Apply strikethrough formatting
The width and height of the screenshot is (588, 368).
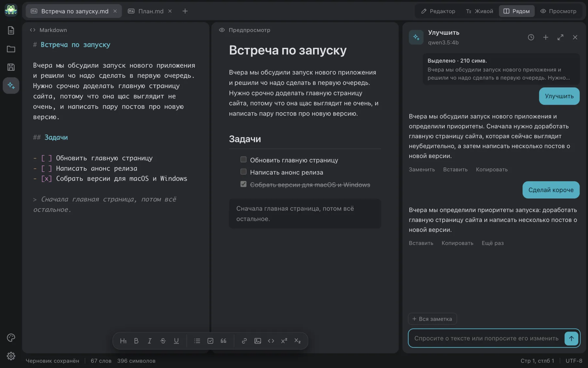pos(163,341)
